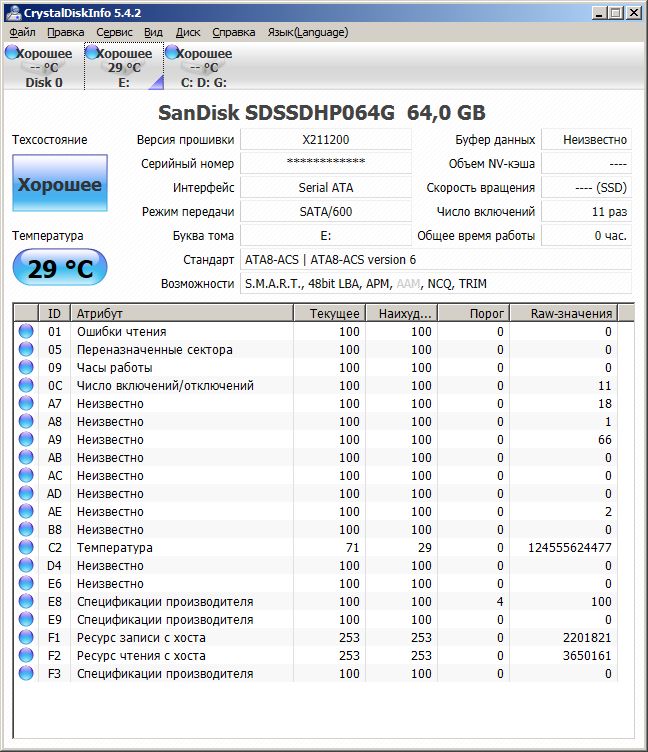Select raw value 124555624477

pyautogui.click(x=569, y=547)
